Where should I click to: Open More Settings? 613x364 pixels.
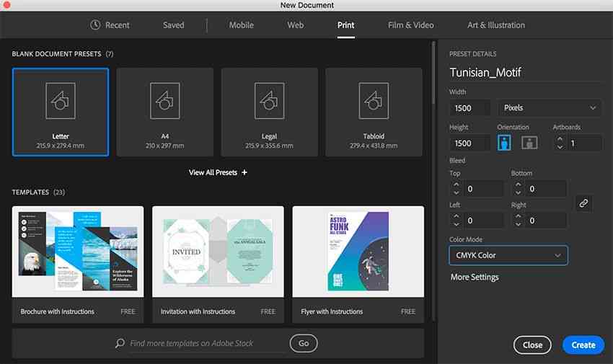pyautogui.click(x=475, y=277)
